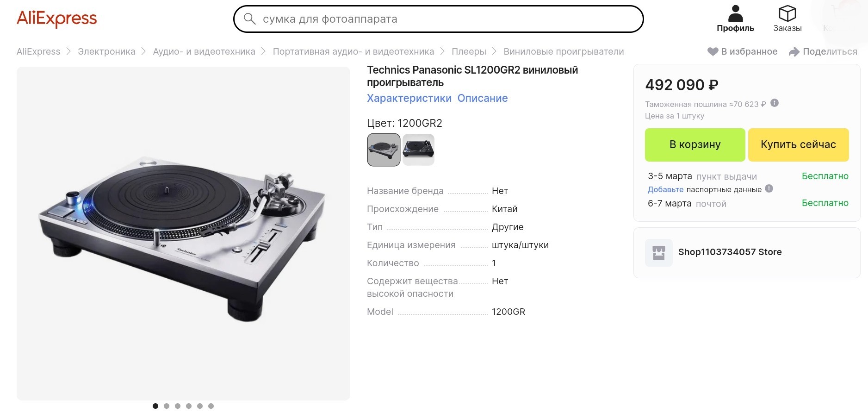This screenshot has height=419, width=868.
Task: Click the Поделиться share arrow icon
Action: coord(794,52)
